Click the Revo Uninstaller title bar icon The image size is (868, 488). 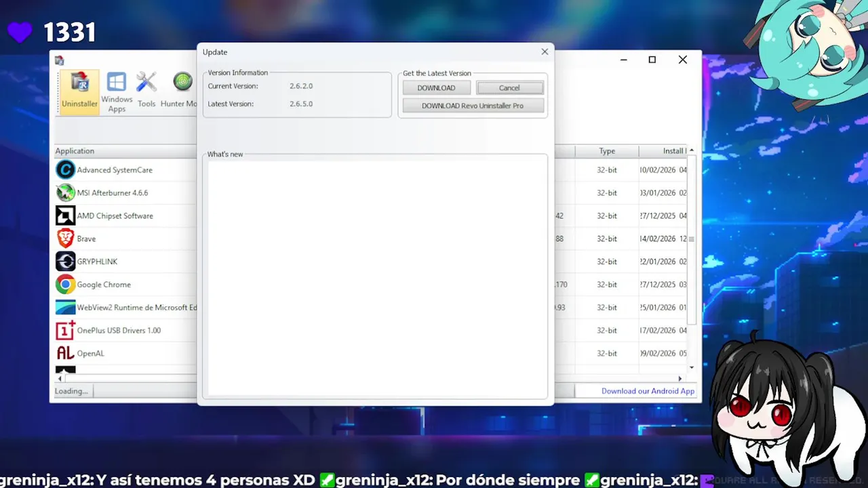point(60,60)
